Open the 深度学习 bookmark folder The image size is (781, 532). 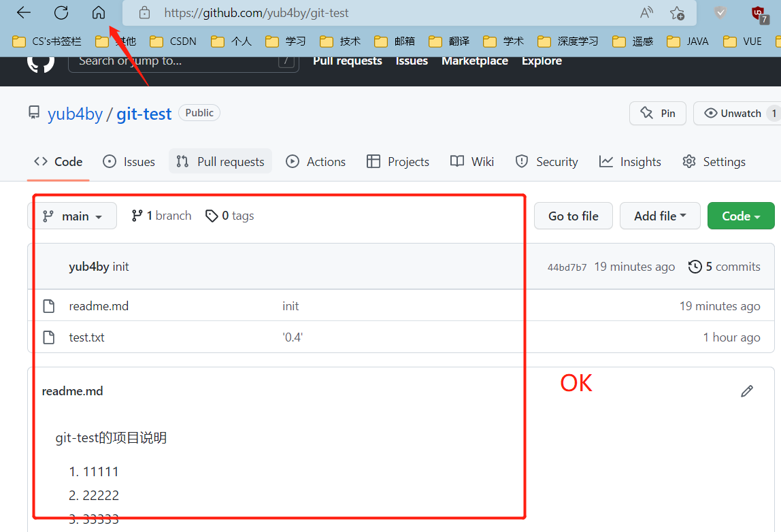(567, 41)
